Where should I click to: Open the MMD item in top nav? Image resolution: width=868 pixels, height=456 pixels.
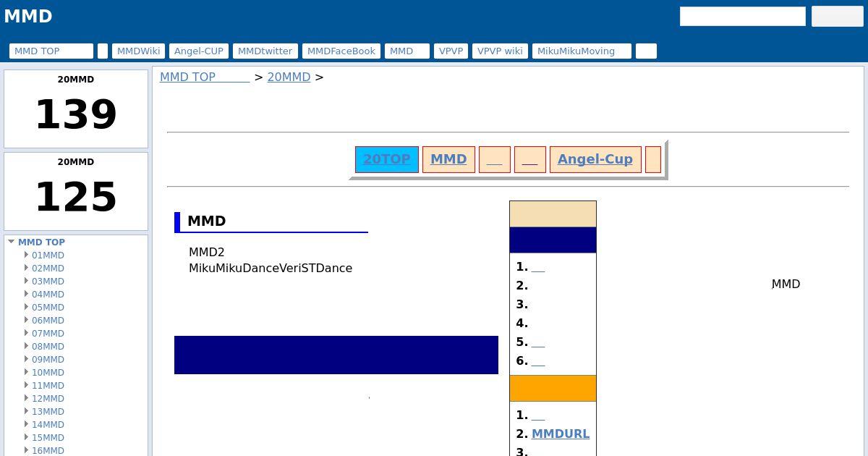pos(407,51)
